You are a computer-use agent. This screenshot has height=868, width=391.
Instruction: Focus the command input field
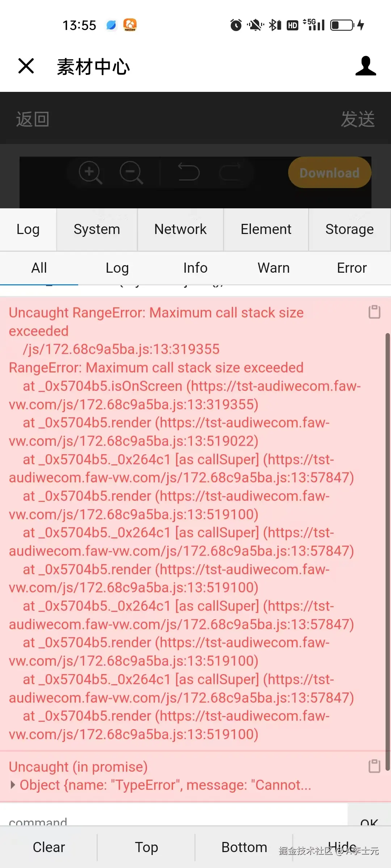(x=174, y=815)
